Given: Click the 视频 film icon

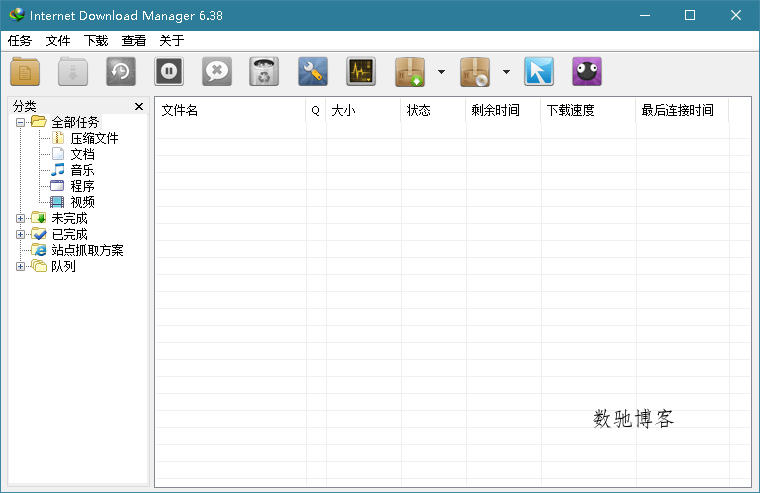Looking at the screenshot, I should click(x=57, y=202).
